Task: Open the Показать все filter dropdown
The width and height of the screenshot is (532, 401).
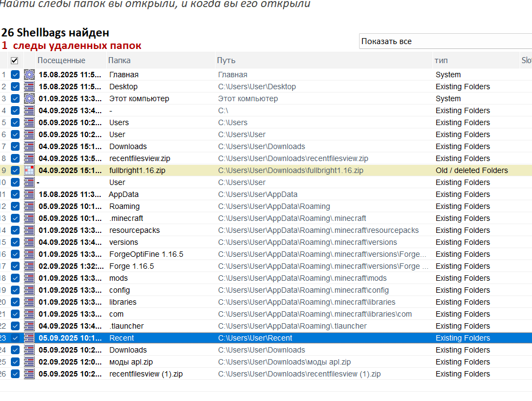Action: point(445,41)
